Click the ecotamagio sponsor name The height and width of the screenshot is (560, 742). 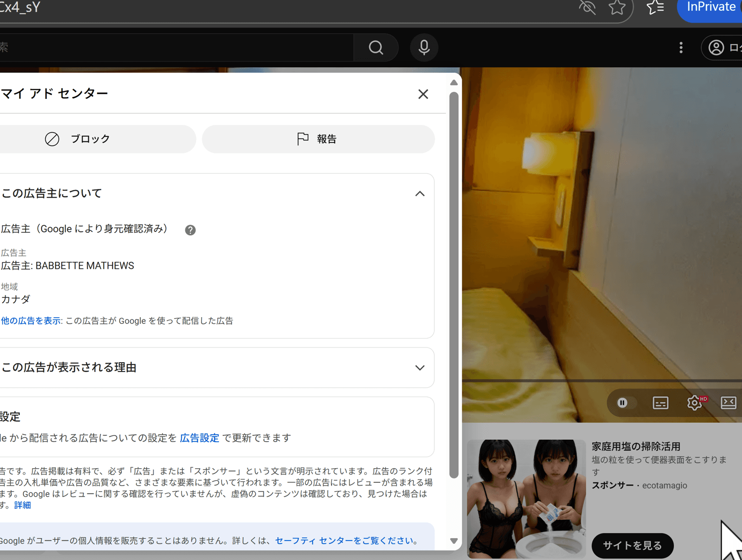tap(664, 485)
